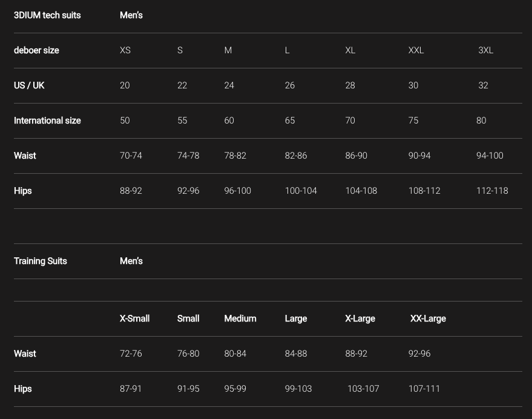Click the Training Suits heading

tap(41, 261)
